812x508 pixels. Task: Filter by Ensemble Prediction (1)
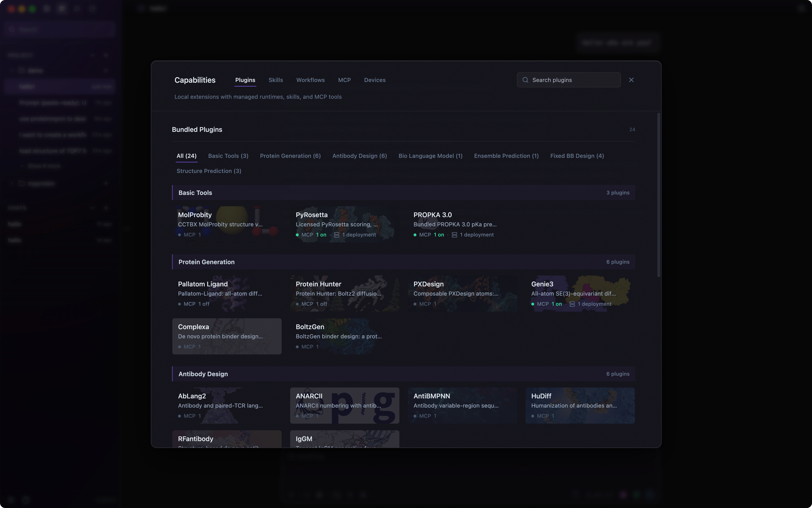(x=506, y=156)
